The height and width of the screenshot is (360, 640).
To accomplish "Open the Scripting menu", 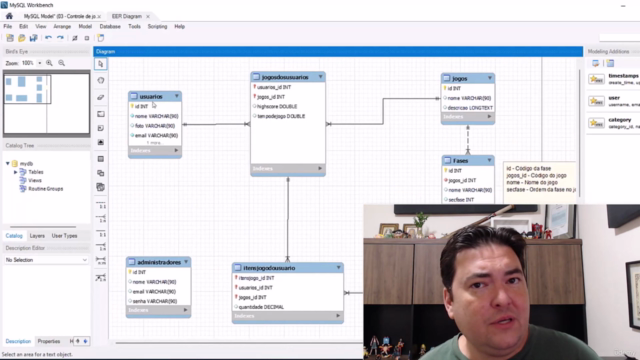I will [x=157, y=27].
